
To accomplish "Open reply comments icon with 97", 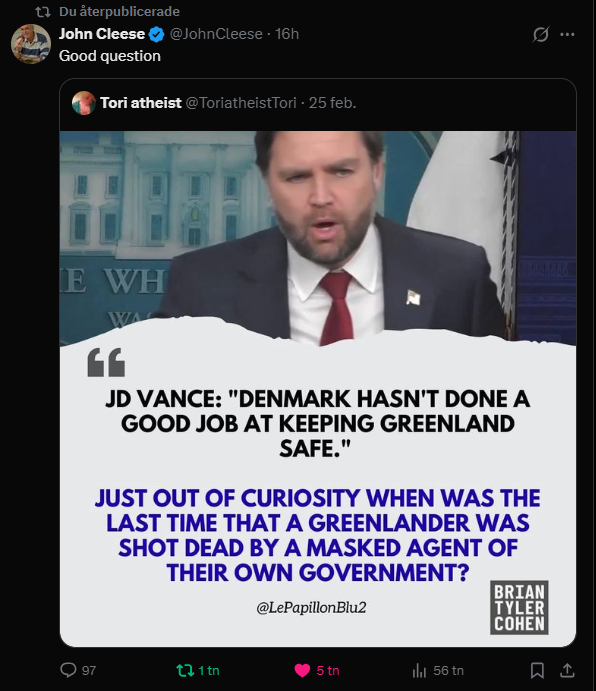I will pos(68,670).
